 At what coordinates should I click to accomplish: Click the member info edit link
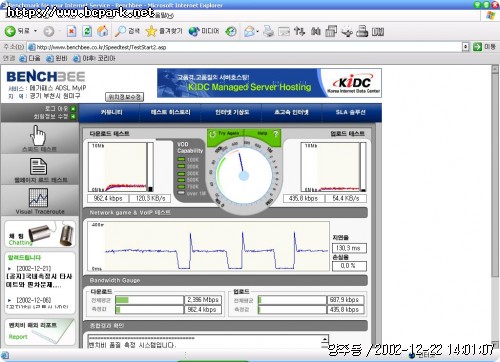(54, 116)
